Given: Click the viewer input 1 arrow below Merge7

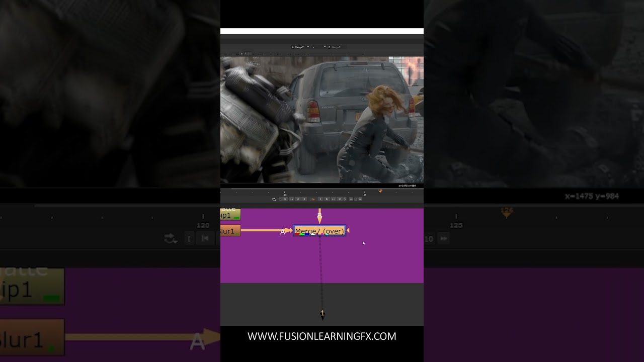Looking at the screenshot, I should click(x=323, y=314).
